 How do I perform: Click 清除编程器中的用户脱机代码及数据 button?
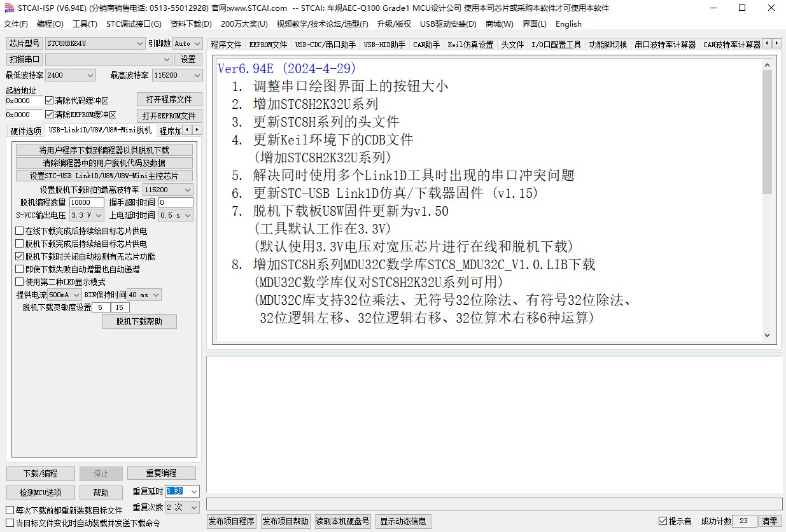coord(104,163)
